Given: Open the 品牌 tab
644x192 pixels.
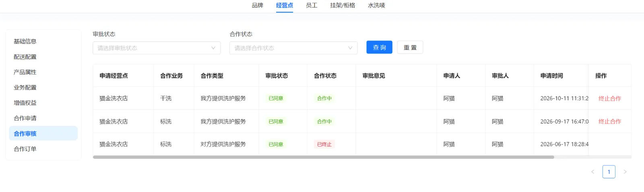Looking at the screenshot, I should (257, 5).
